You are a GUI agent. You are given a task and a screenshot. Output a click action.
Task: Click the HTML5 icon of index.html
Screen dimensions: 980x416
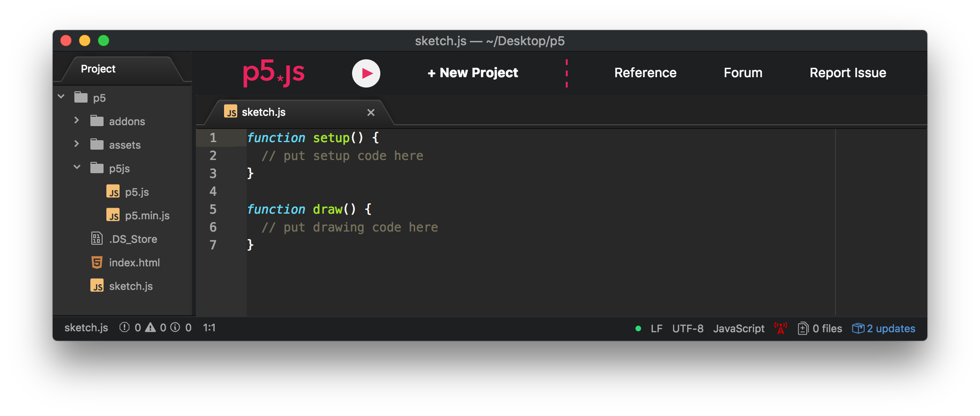point(97,262)
